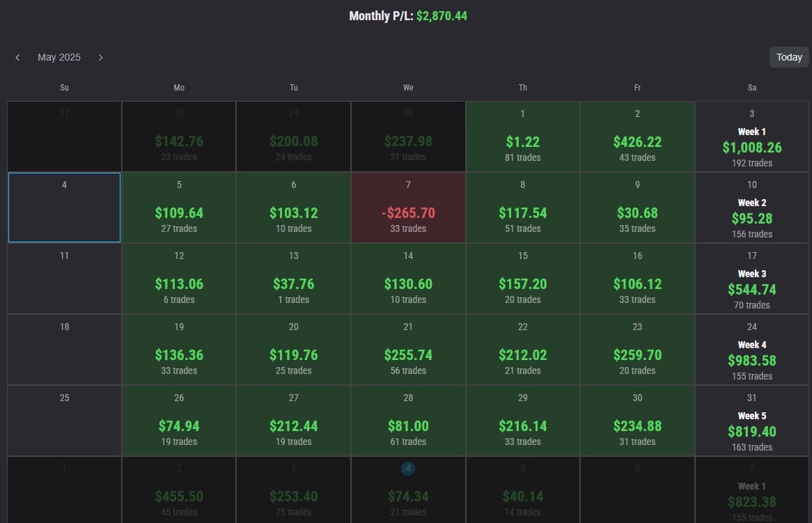Screen dimensions: 812x523
Task: Select May 1 cell with 81 trades
Action: (522, 136)
